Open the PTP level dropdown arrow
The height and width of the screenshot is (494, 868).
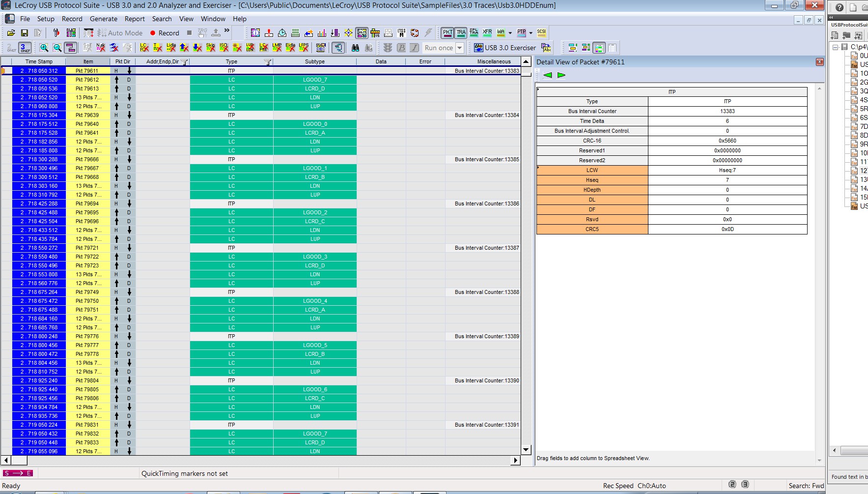(531, 33)
